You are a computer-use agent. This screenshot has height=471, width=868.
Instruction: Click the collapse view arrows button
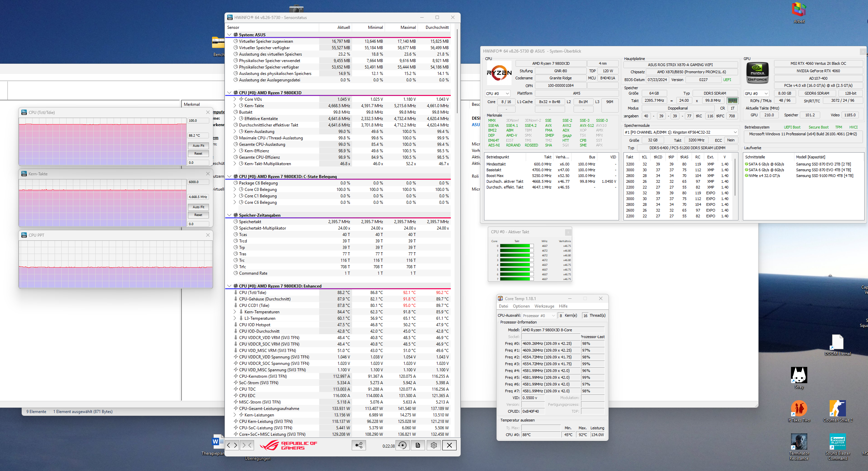[247, 445]
